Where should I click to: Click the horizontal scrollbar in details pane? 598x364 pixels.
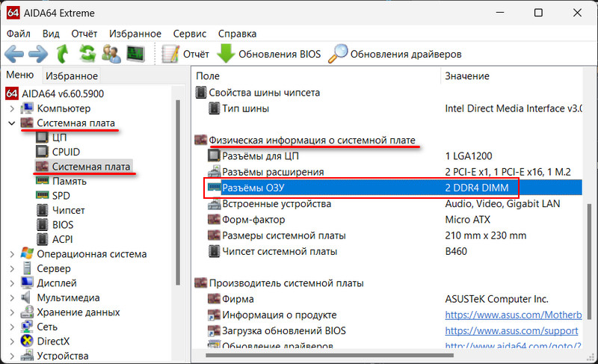tap(330, 356)
